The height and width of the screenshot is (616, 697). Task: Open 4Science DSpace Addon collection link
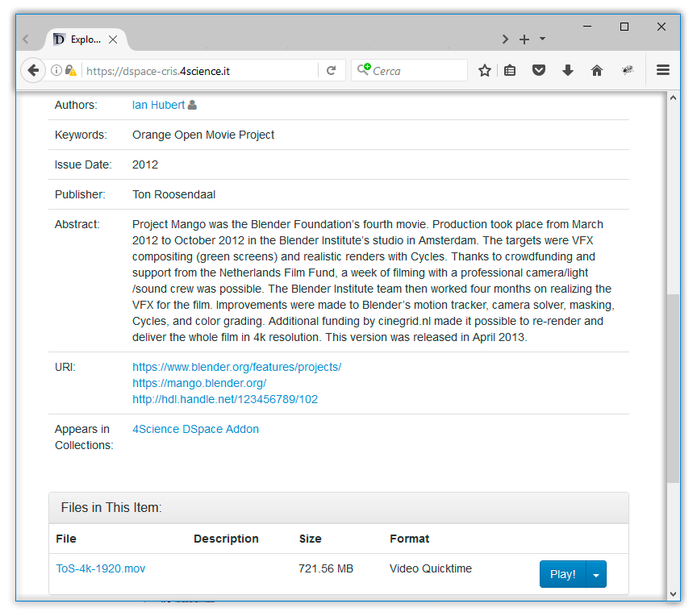click(x=195, y=429)
